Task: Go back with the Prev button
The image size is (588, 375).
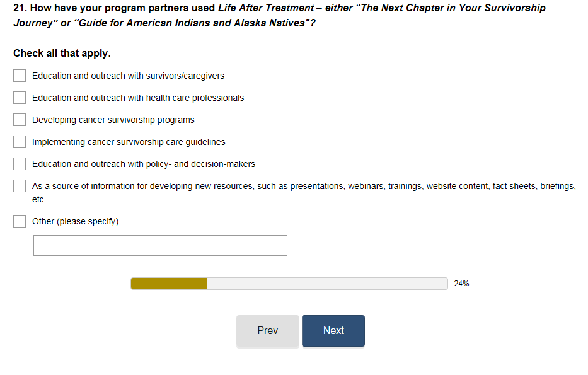Action: pyautogui.click(x=268, y=331)
